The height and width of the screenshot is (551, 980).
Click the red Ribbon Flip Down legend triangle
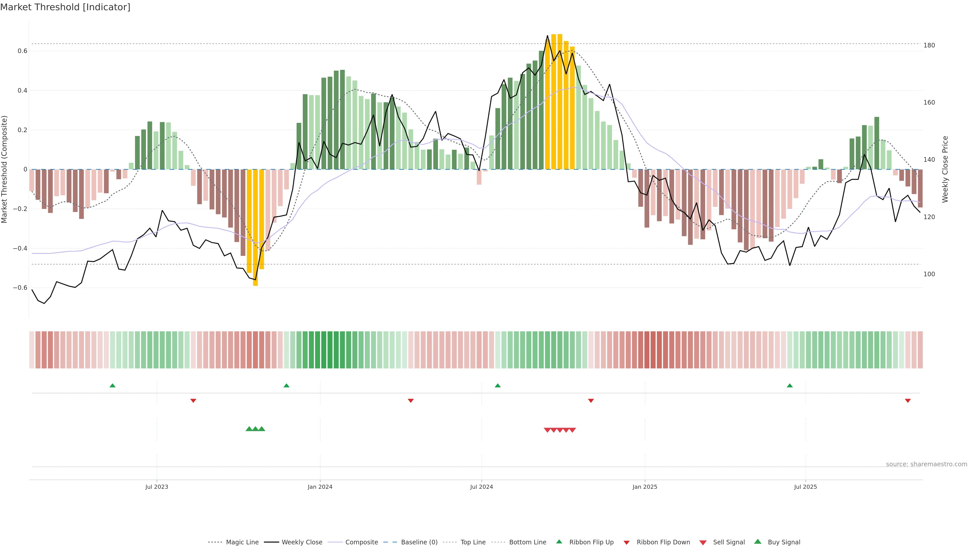(x=627, y=542)
